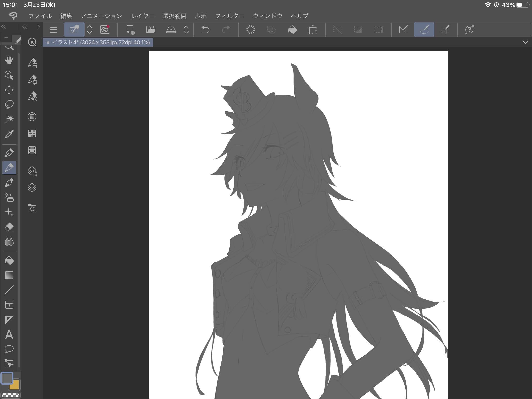
Task: Toggle snap to ruler
Action: point(403,30)
